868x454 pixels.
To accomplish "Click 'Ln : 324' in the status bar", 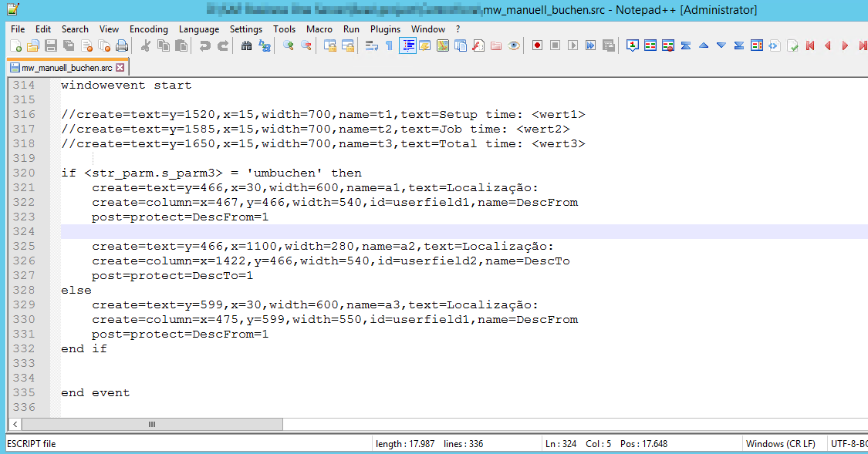I will pyautogui.click(x=561, y=444).
